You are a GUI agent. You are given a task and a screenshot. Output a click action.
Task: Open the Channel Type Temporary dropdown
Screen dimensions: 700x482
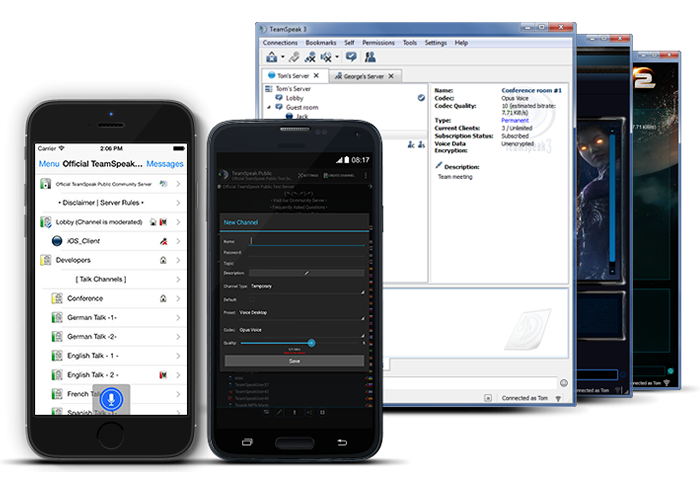[x=307, y=287]
